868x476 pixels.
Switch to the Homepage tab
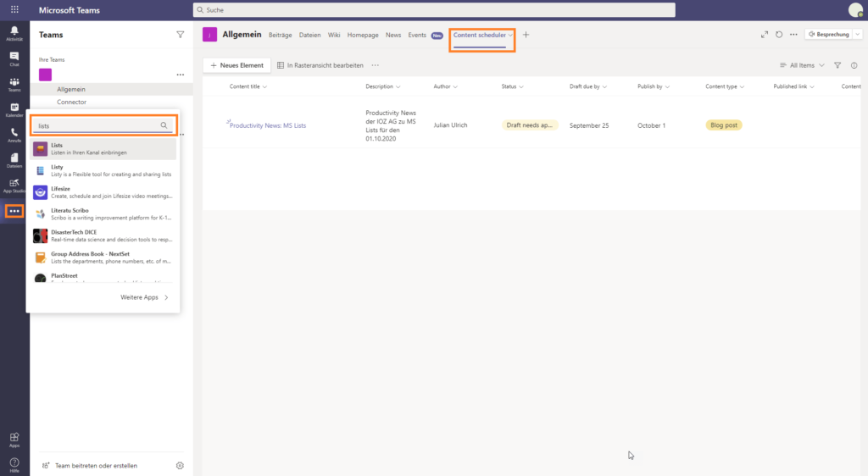tap(363, 35)
